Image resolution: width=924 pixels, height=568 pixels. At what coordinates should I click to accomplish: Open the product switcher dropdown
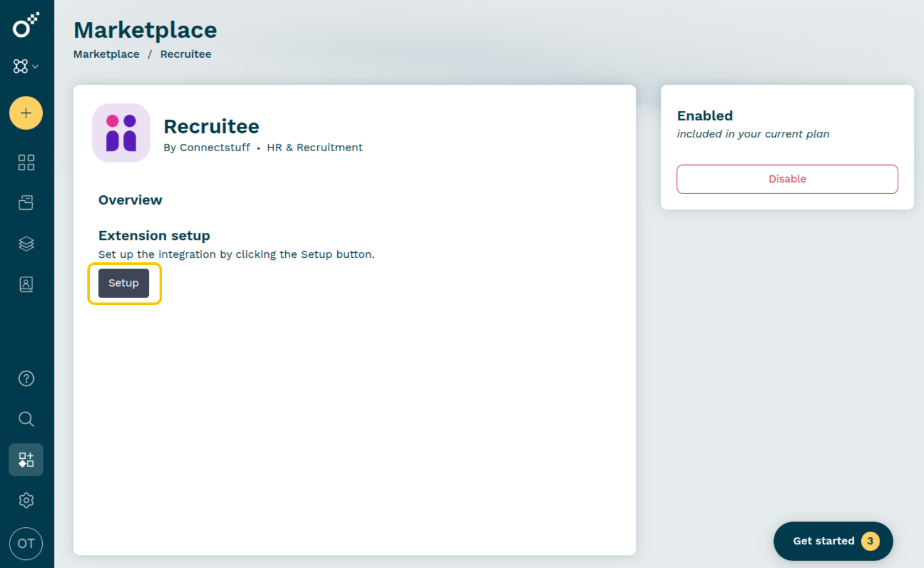click(x=26, y=66)
